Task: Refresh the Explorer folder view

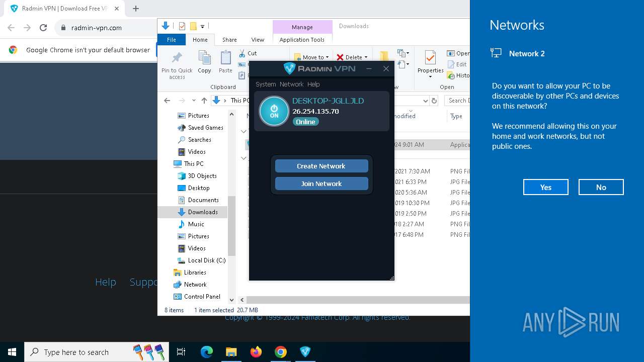Action: click(x=435, y=101)
